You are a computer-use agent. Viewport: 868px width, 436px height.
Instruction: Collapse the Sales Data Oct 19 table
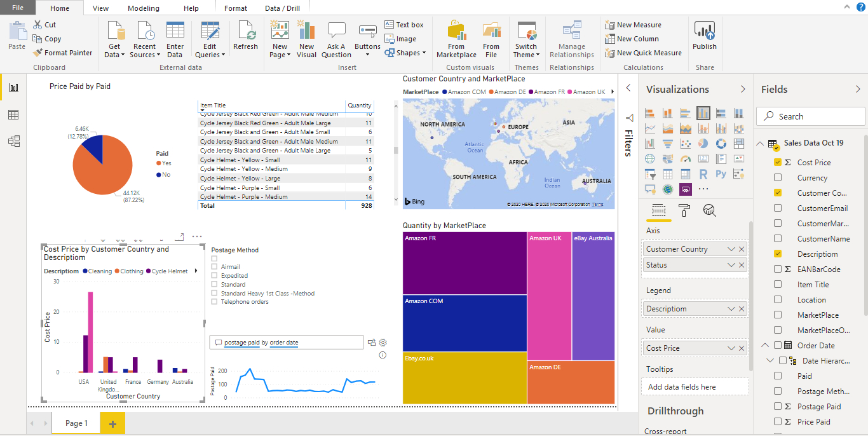coord(760,144)
